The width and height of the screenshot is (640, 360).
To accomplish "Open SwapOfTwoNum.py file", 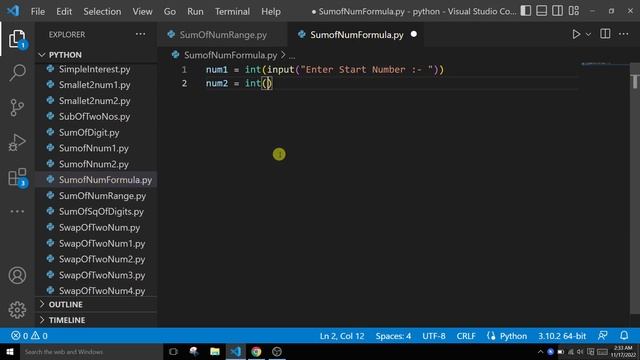I will click(x=99, y=227).
